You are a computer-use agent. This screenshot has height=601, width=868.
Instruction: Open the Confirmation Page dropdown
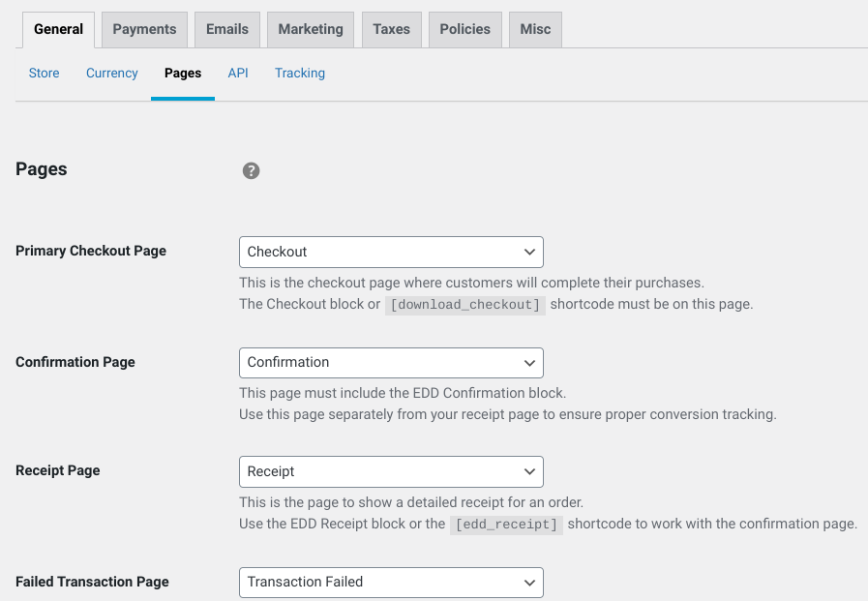(391, 362)
